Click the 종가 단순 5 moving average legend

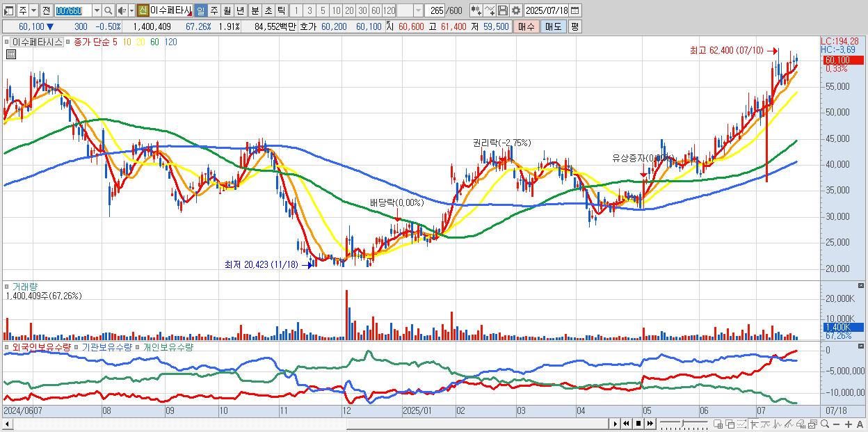(95, 42)
